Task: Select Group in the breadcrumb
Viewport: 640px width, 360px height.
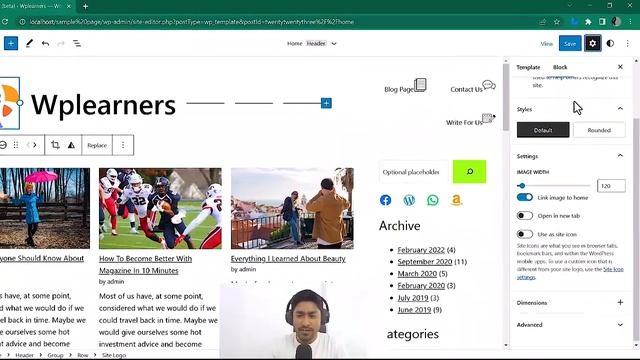Action: tap(55, 355)
